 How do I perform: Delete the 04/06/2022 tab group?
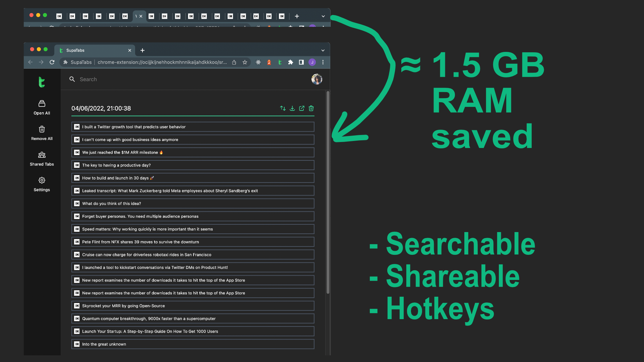coord(311,108)
